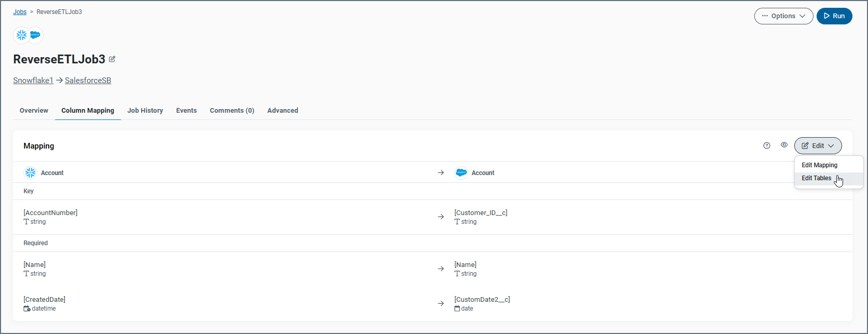Click Salesforce icon beside target Account table
Image resolution: width=868 pixels, height=334 pixels.
(x=461, y=173)
